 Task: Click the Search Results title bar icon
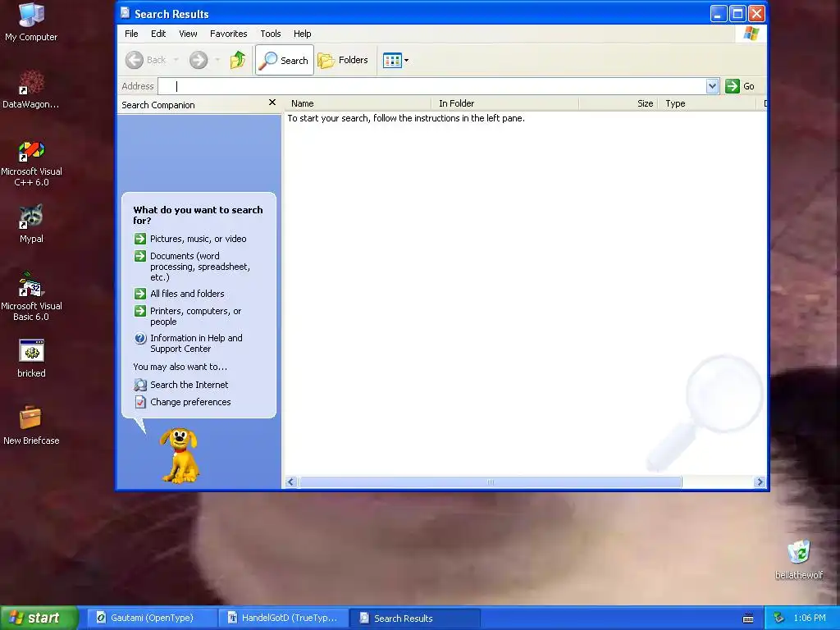point(126,13)
